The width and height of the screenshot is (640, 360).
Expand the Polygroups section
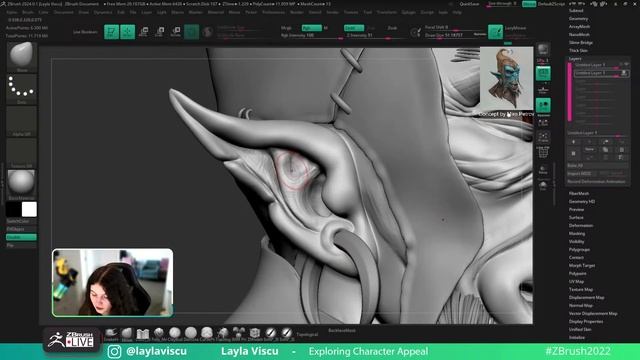pos(579,250)
